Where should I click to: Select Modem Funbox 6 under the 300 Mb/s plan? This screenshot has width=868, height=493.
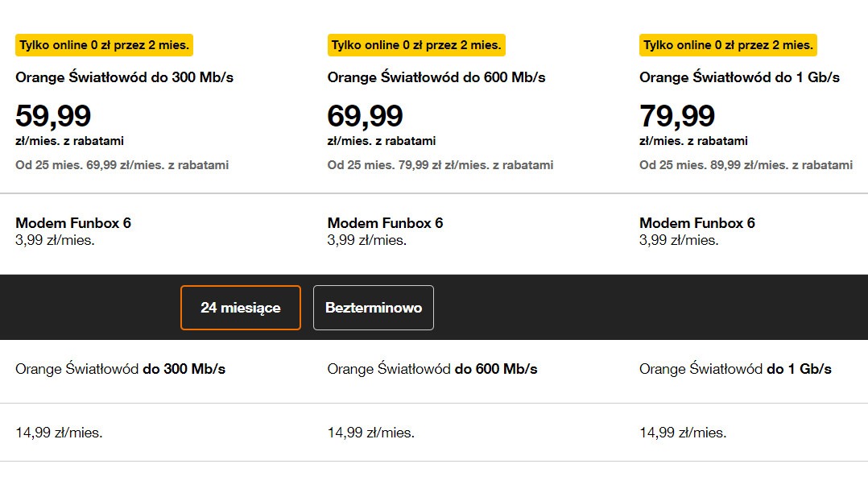point(75,223)
